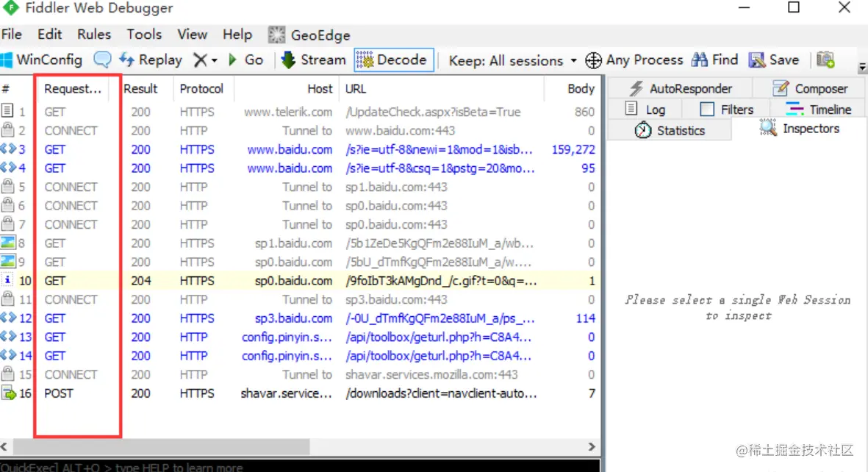Click the lock icon of session 2
Screen dimensions: 868x472
click(x=7, y=130)
